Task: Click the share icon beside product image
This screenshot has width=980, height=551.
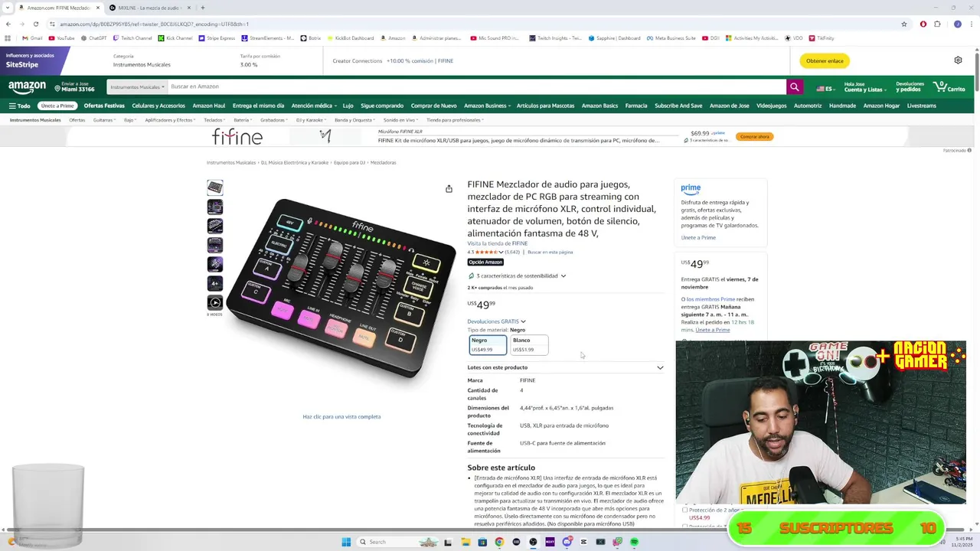Action: [x=449, y=189]
